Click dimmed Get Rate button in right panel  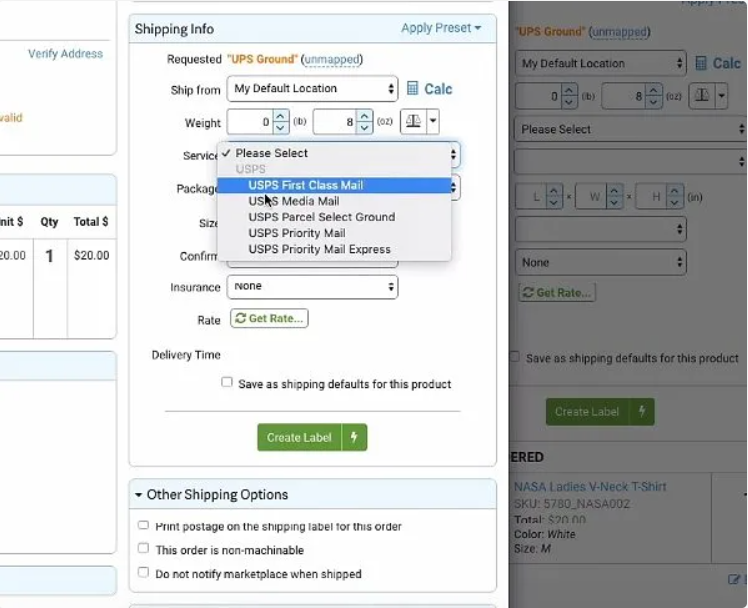click(x=557, y=292)
